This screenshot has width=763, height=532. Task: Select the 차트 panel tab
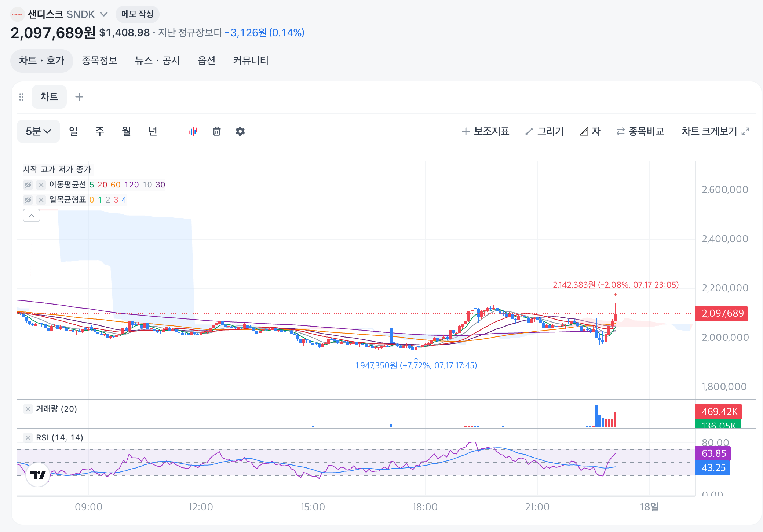(x=49, y=97)
